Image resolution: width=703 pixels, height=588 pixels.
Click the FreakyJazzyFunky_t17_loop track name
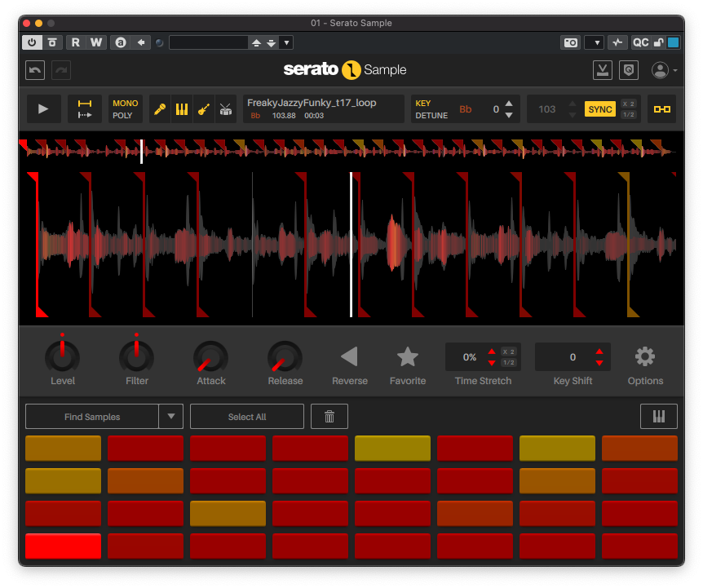(x=312, y=103)
